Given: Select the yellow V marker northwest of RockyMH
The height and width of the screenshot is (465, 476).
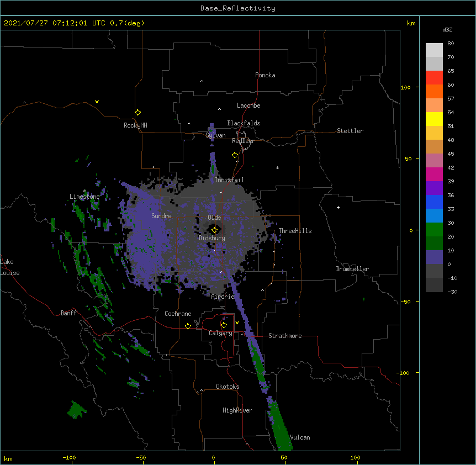Looking at the screenshot, I should click(x=97, y=102).
